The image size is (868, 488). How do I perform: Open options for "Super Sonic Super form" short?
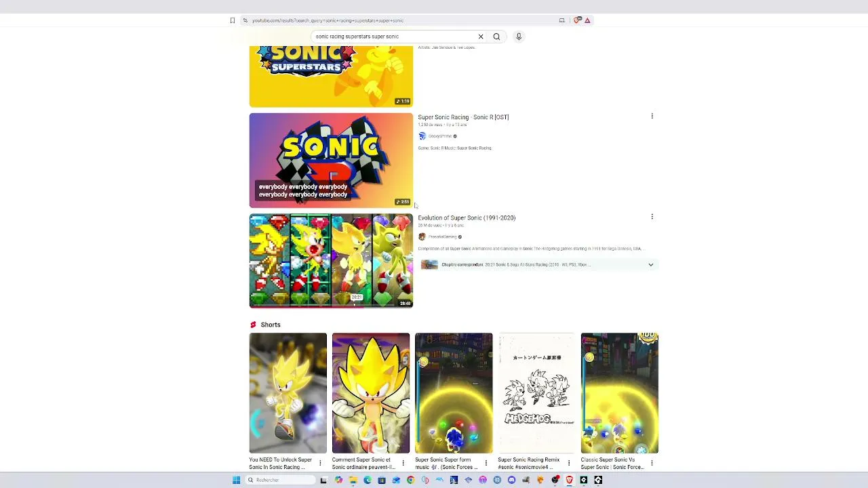tap(486, 464)
